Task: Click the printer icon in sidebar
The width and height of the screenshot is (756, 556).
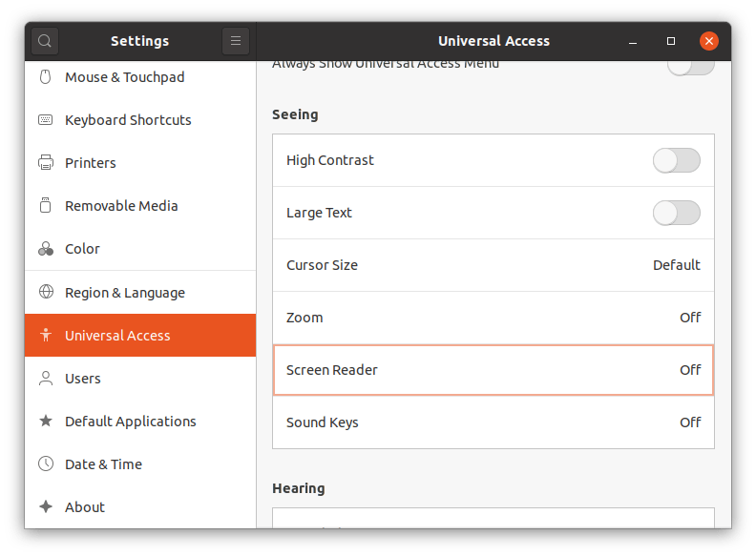Action: pos(46,162)
